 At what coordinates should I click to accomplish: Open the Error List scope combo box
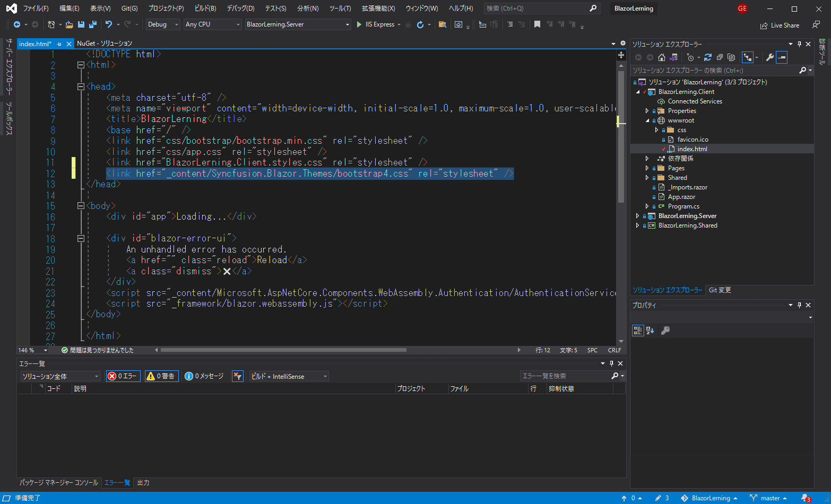tap(60, 376)
